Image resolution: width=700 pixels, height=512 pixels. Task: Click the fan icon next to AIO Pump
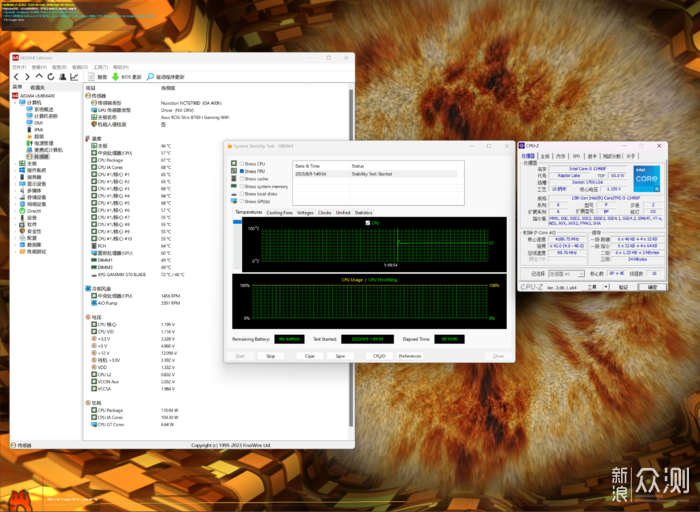coord(94,303)
